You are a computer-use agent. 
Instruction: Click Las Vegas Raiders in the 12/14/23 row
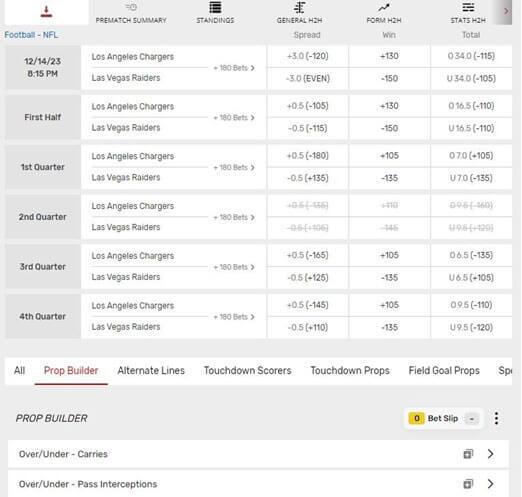pos(126,78)
